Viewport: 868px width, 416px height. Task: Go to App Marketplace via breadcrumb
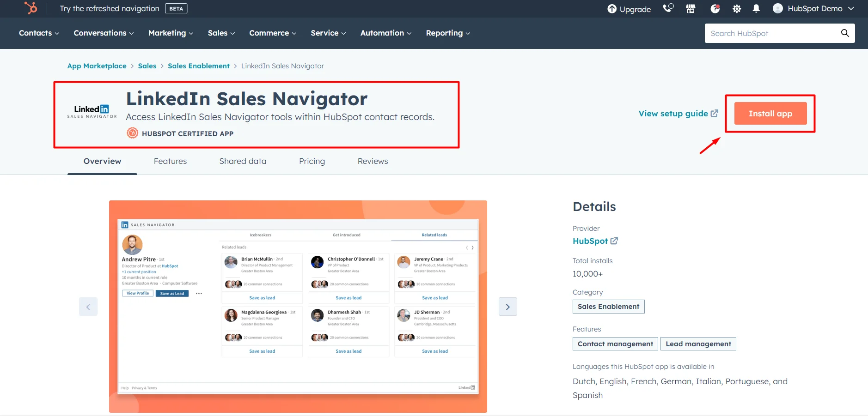[97, 66]
